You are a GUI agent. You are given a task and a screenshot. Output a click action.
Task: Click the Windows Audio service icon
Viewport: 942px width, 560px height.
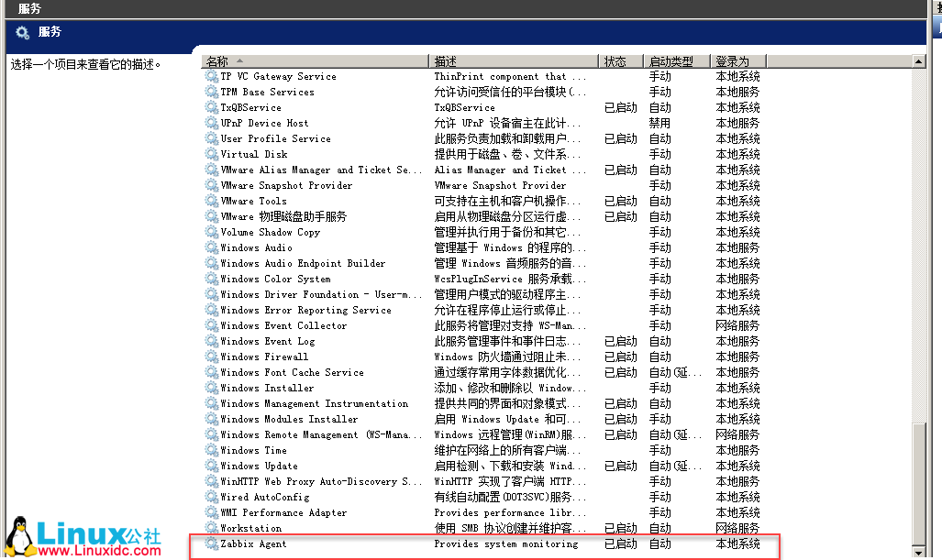(211, 247)
